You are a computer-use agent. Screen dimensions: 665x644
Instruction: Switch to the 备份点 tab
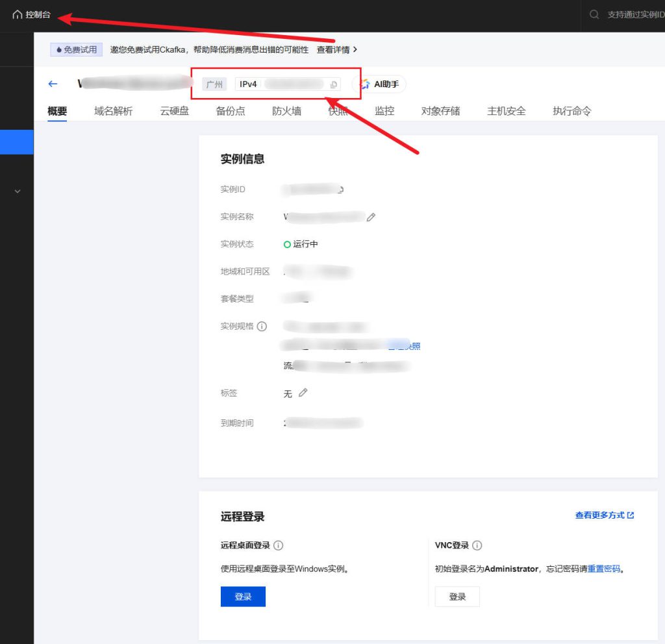(x=231, y=111)
